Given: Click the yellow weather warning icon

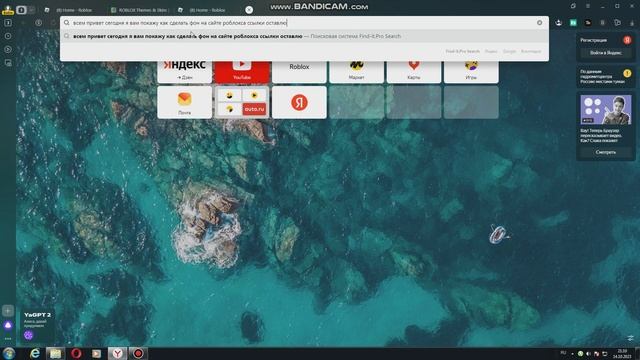Looking at the screenshot, I should [x=627, y=73].
